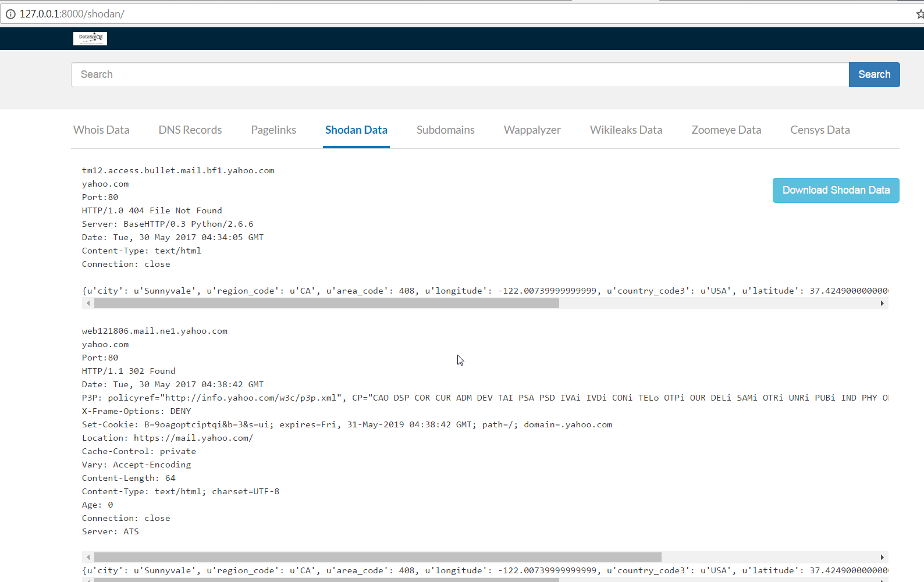Viewport: 924px width, 582px height.
Task: Click right arrow of first result scrollbar
Action: click(x=882, y=304)
